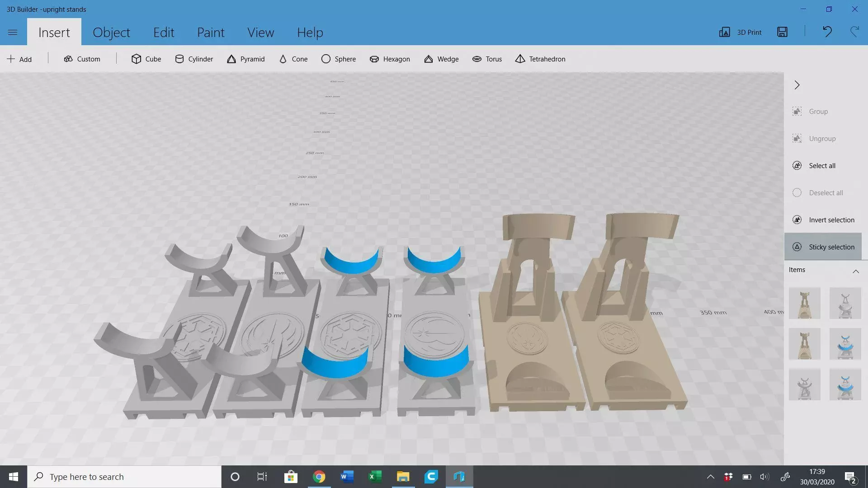
Task: Open the Edit tab
Action: pyautogui.click(x=164, y=32)
